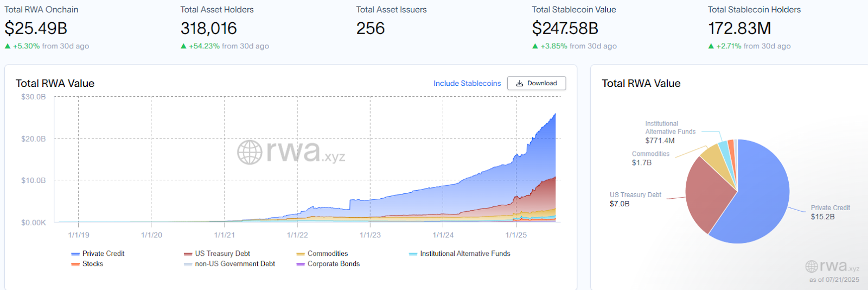Click the rwa.xyz globe watermark in chart
Screen dimensions: 868x290
tap(250, 152)
